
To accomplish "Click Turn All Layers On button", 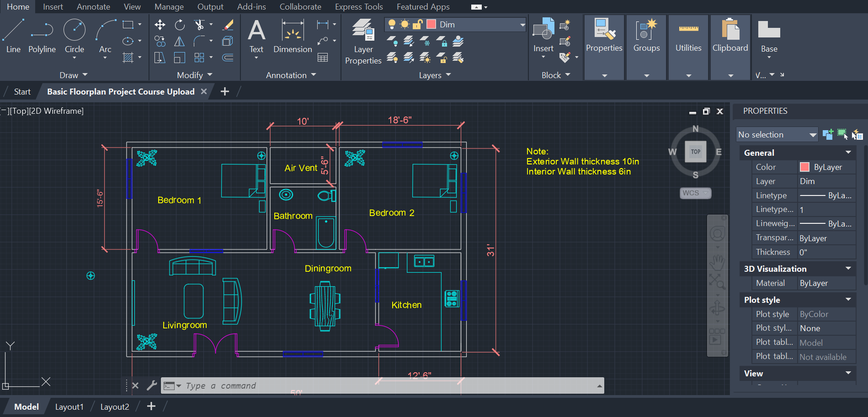I will (392, 58).
